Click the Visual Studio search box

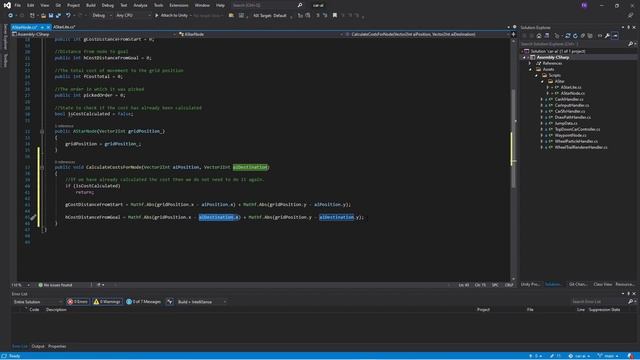coord(267,5)
